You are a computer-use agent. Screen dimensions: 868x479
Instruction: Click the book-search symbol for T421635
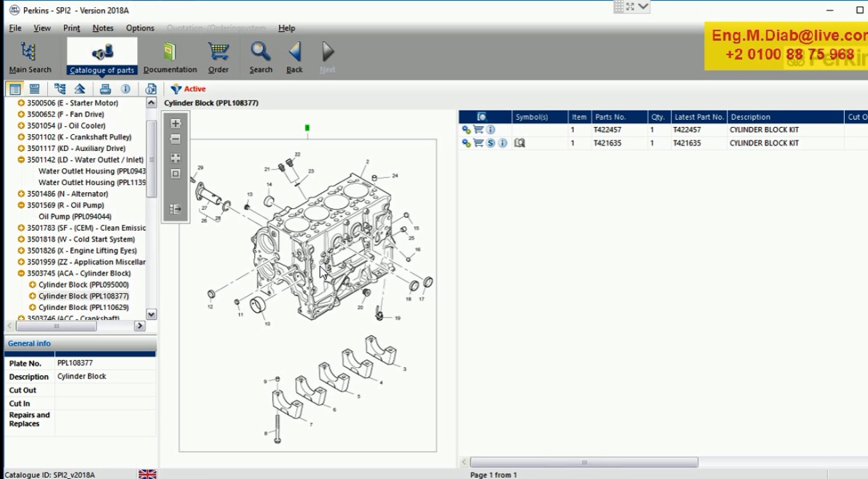click(x=520, y=143)
